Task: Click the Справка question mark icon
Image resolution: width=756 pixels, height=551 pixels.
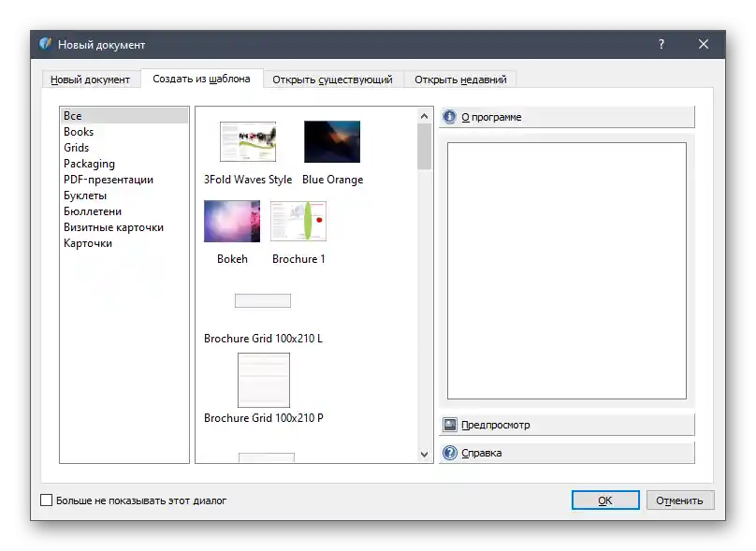Action: [449, 453]
